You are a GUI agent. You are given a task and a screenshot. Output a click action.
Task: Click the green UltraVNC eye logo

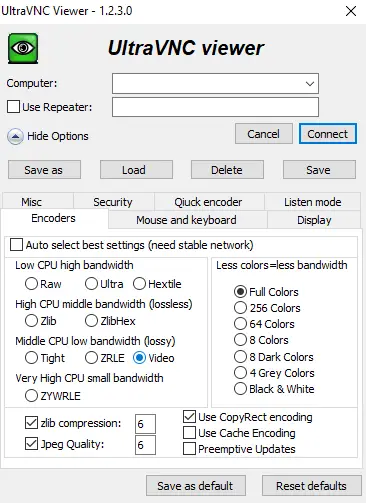click(x=23, y=49)
